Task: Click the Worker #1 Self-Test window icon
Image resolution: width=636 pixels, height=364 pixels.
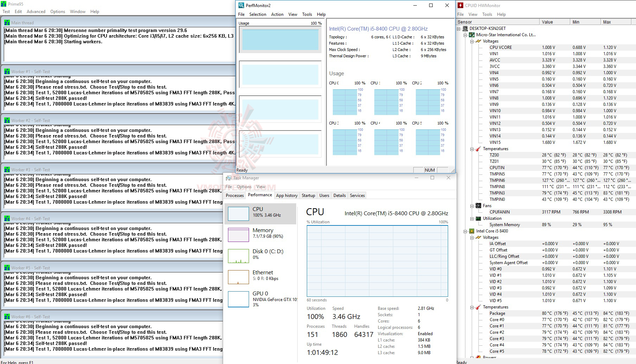Action: coord(7,71)
